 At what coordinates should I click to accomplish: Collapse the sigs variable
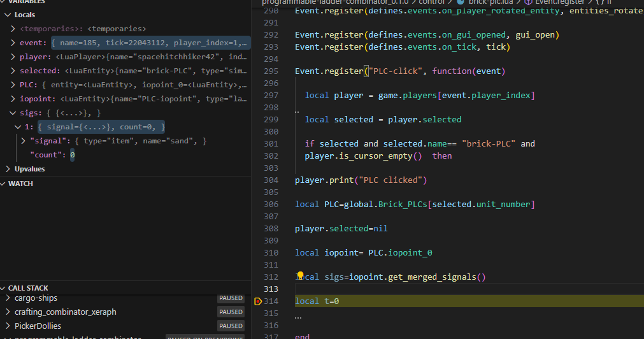13,113
